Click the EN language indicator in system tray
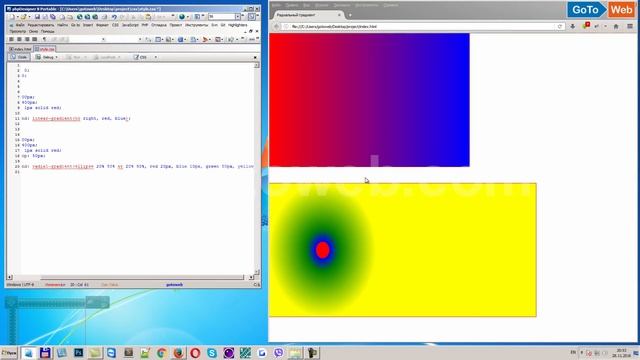Screen dimensions: 640x360 click(x=573, y=352)
